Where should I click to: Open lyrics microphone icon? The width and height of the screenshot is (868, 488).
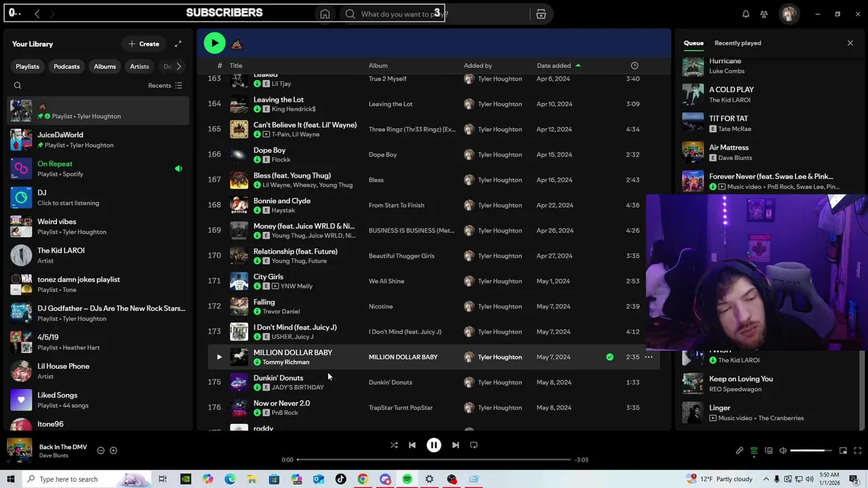tap(740, 451)
